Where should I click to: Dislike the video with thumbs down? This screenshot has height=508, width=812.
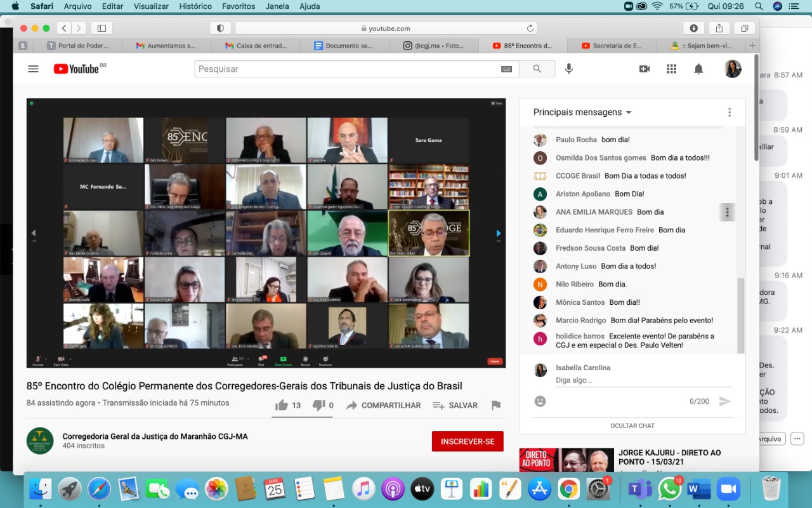tap(318, 405)
